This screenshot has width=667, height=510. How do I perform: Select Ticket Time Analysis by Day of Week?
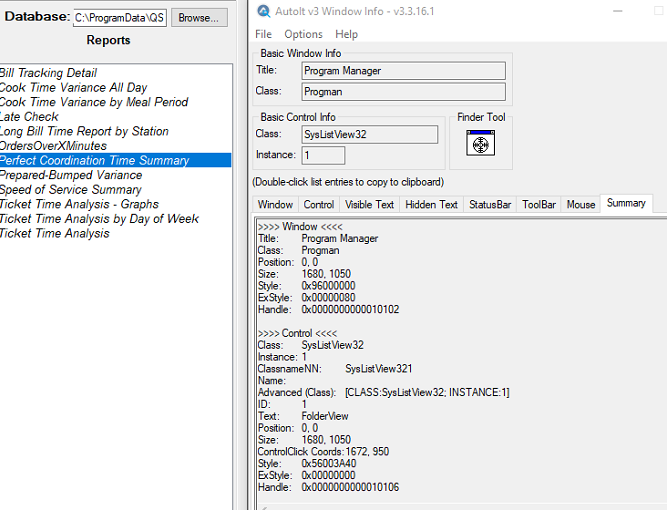[116, 219]
